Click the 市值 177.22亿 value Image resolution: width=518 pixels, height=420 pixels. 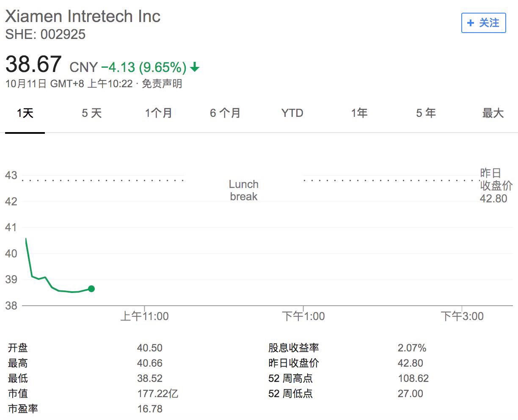click(157, 394)
